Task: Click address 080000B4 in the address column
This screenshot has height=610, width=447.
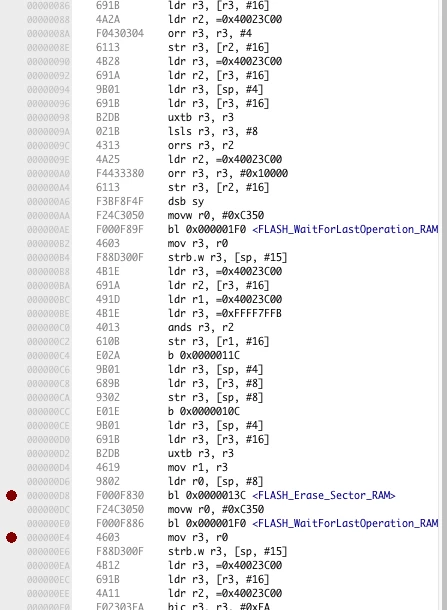Action: [x=48, y=258]
